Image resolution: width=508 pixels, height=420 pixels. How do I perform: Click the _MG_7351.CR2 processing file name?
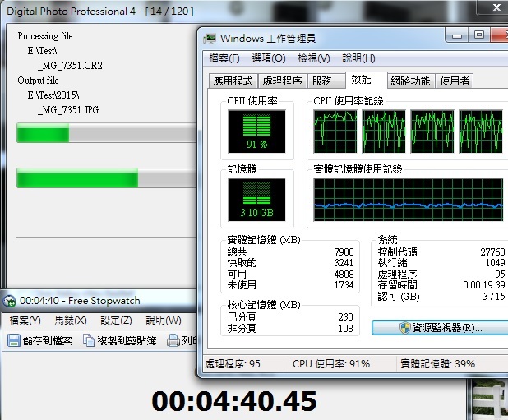(x=71, y=66)
